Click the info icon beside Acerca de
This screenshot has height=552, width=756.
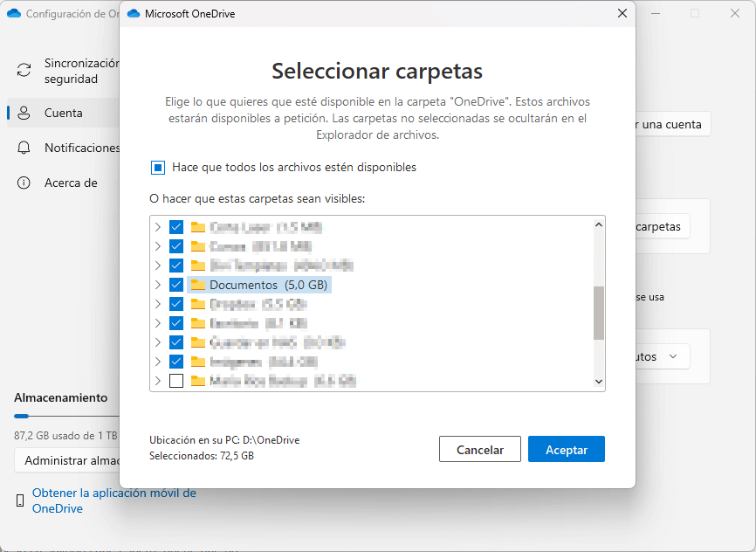pyautogui.click(x=24, y=183)
